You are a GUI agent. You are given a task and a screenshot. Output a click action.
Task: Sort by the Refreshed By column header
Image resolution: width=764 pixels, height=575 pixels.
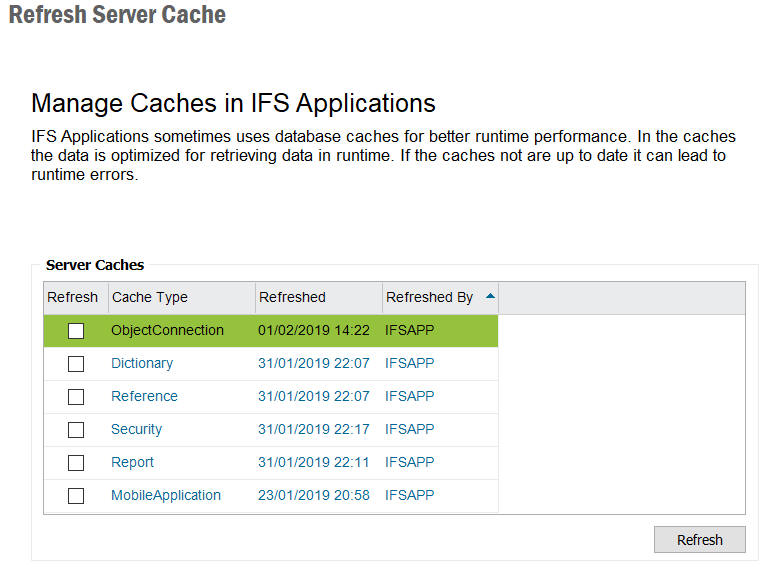click(429, 297)
